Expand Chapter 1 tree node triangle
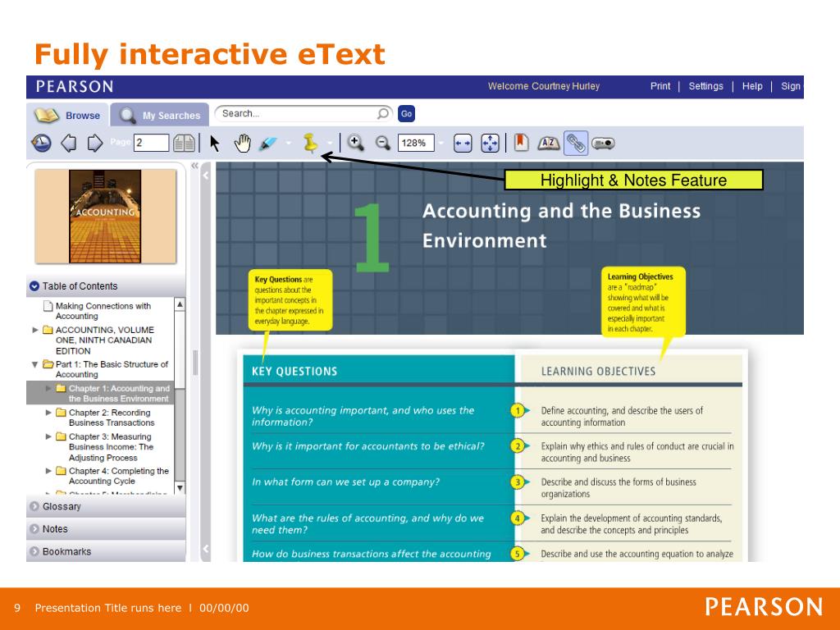 [x=48, y=388]
